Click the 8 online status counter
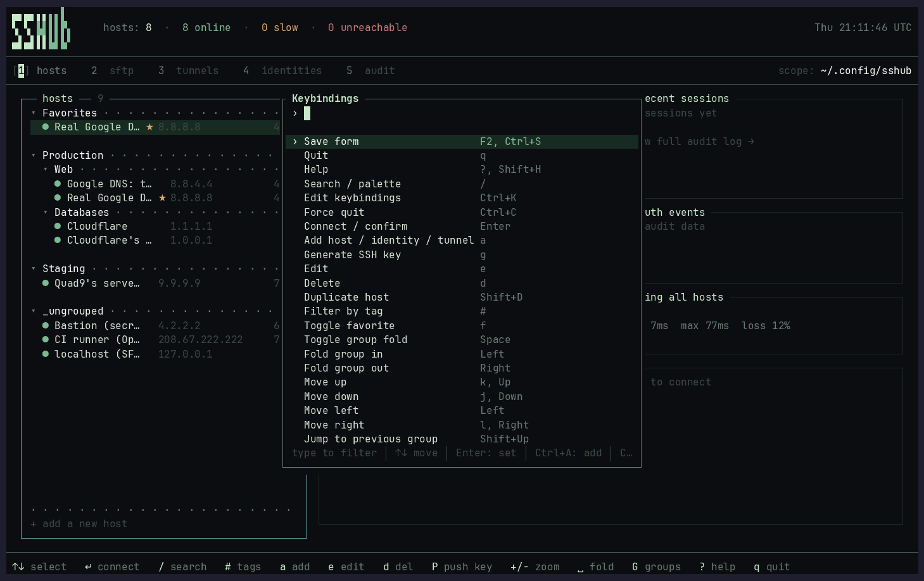Viewport: 924px width, 581px height. (206, 28)
